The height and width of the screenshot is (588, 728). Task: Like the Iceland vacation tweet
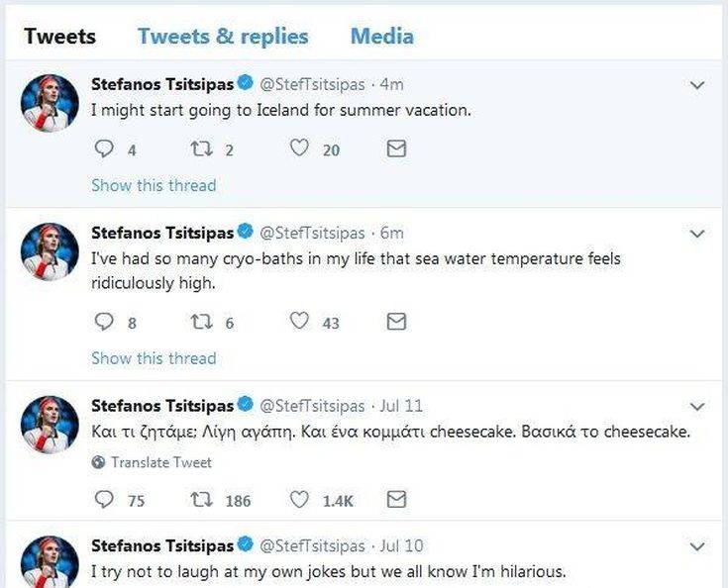(299, 149)
